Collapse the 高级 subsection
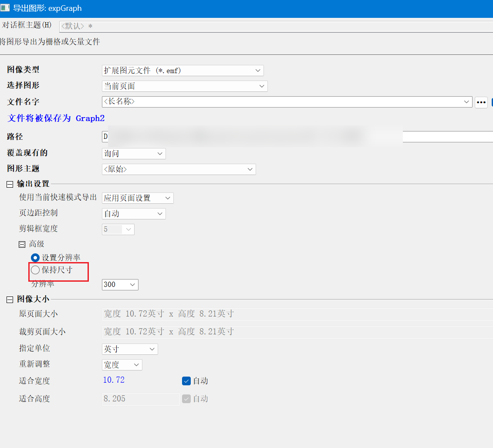This screenshot has width=493, height=448. coord(22,245)
